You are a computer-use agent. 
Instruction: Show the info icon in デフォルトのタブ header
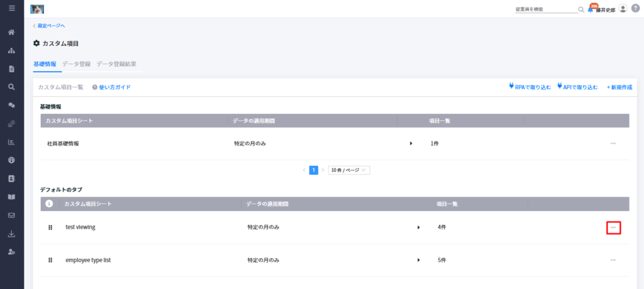[49, 204]
